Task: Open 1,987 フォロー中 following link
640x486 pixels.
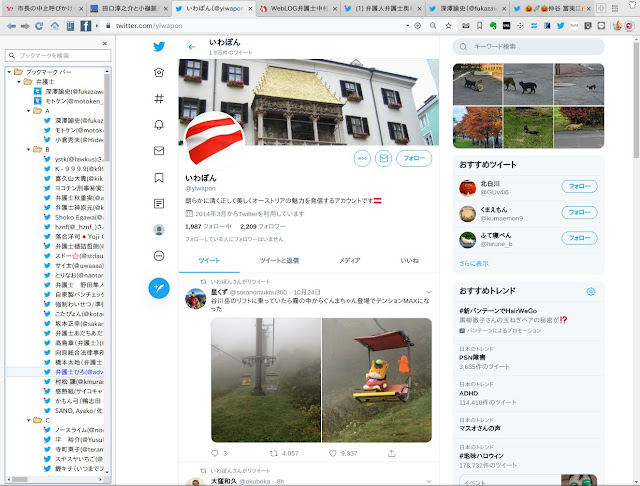Action: pos(208,226)
